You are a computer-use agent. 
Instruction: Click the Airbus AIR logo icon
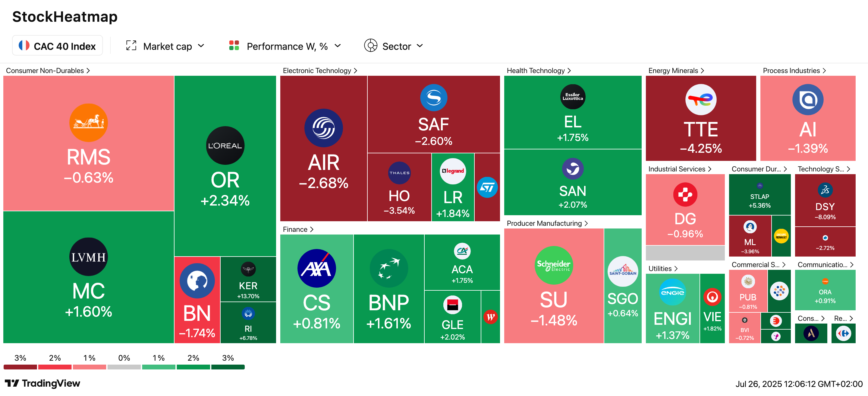click(323, 128)
